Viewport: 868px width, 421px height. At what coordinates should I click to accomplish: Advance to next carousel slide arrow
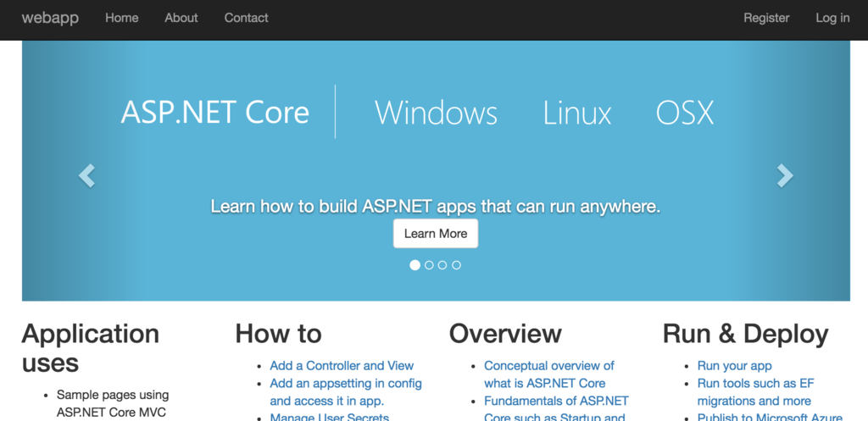point(785,176)
